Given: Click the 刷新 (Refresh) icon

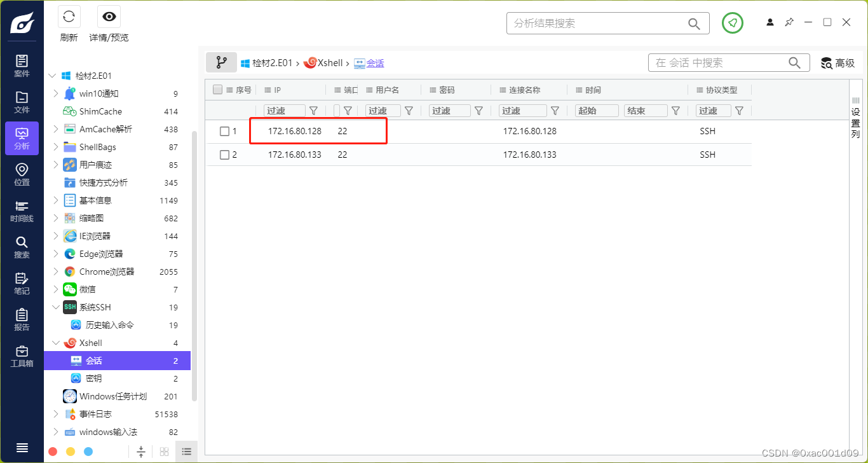Looking at the screenshot, I should (x=69, y=16).
